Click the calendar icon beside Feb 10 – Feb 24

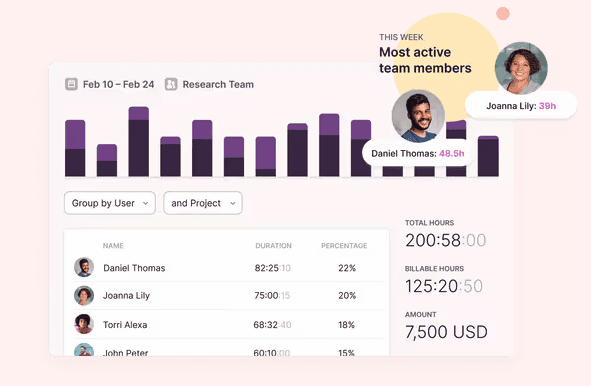point(71,84)
